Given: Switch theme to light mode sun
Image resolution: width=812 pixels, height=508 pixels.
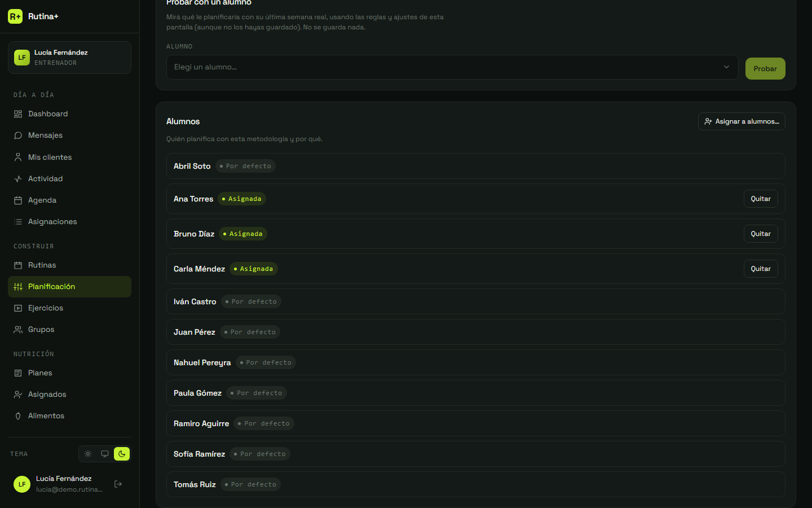Looking at the screenshot, I should 88,454.
